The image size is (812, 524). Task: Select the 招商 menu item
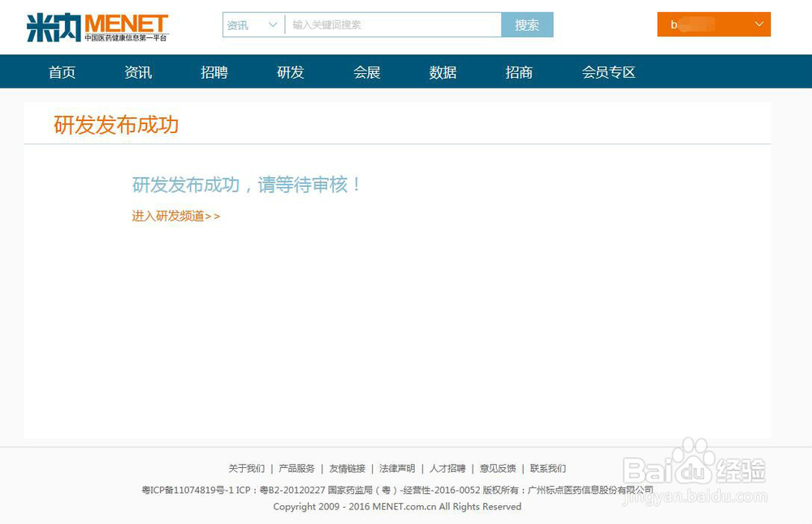[x=519, y=72]
